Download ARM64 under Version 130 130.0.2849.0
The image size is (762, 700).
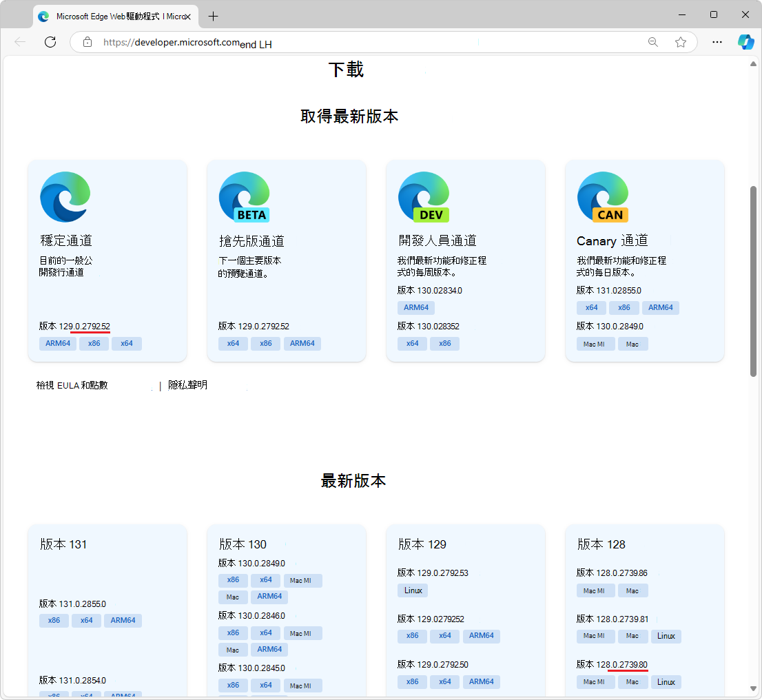269,596
